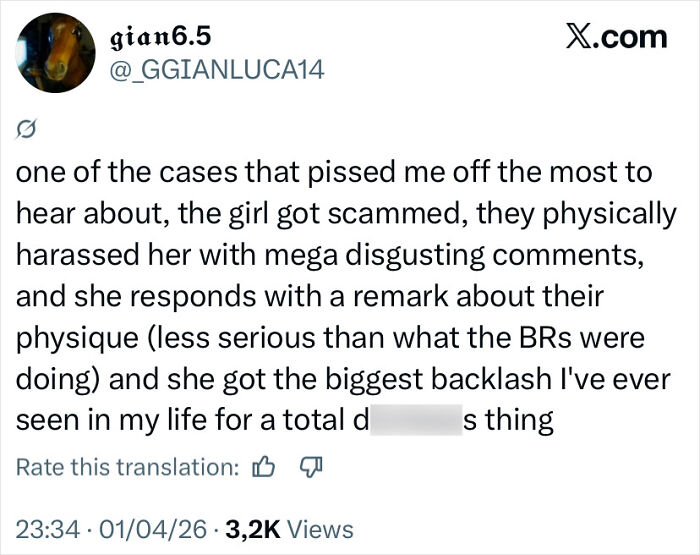Open the 23:34 timestamp link
700x555 pixels.
45,529
